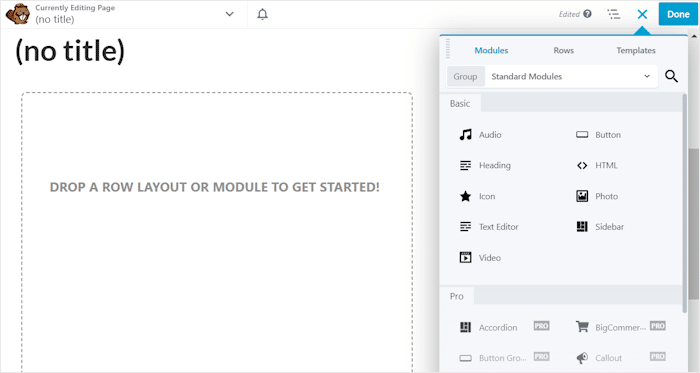Select the Callout megaphone module icon
Screen dimensions: 700x373
coord(582,358)
